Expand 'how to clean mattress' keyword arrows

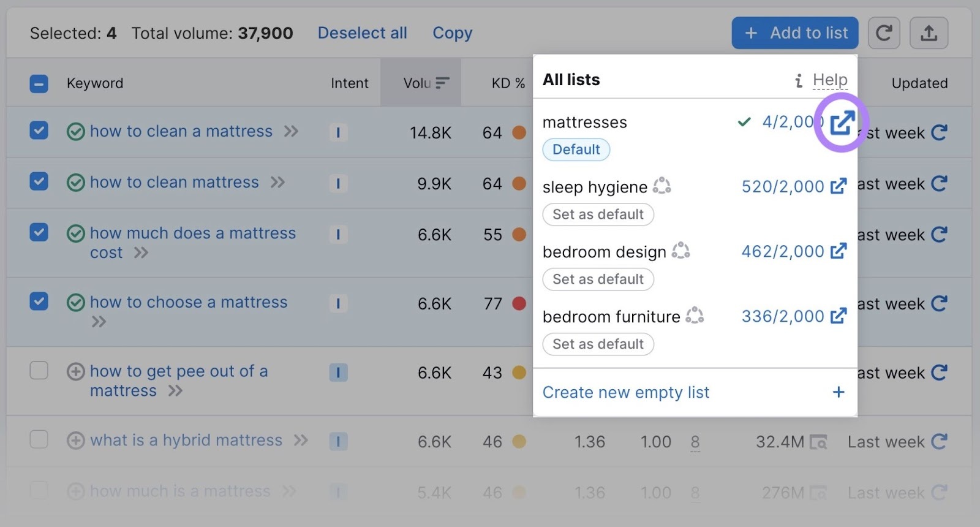point(278,183)
